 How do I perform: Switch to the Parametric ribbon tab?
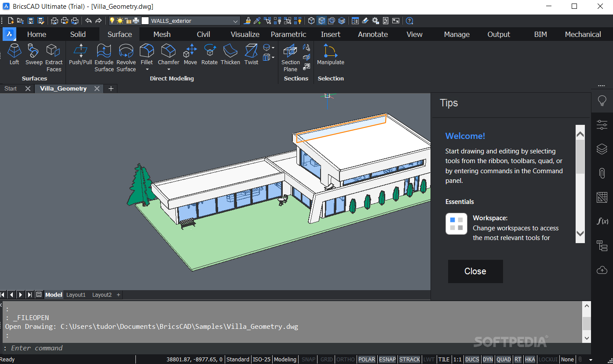click(x=288, y=34)
